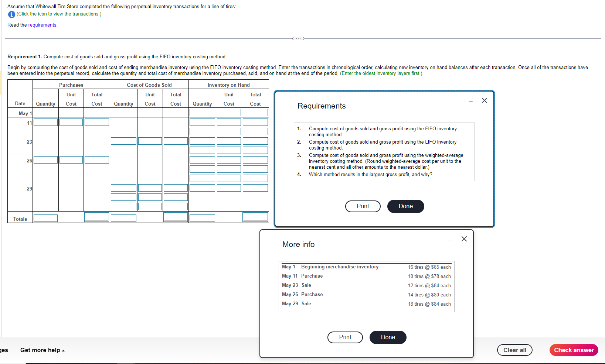
Task: Expand the Get more help menu
Action: (x=43, y=350)
